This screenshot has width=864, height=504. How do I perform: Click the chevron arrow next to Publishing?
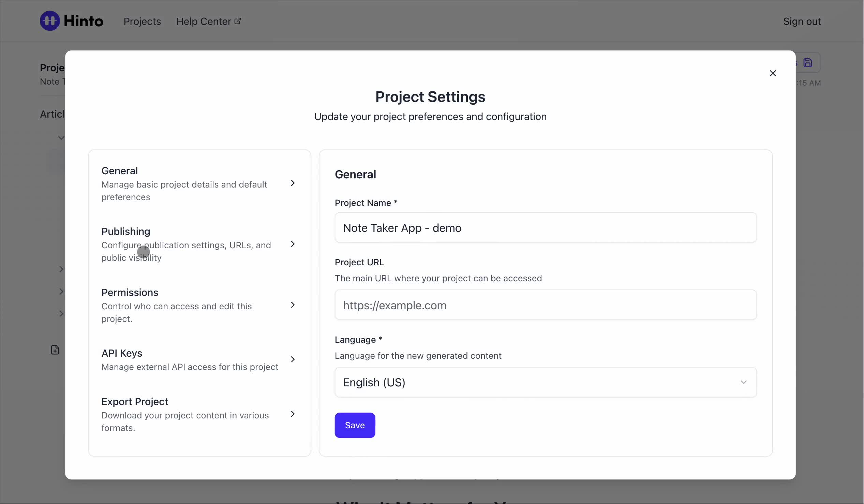tap(293, 244)
